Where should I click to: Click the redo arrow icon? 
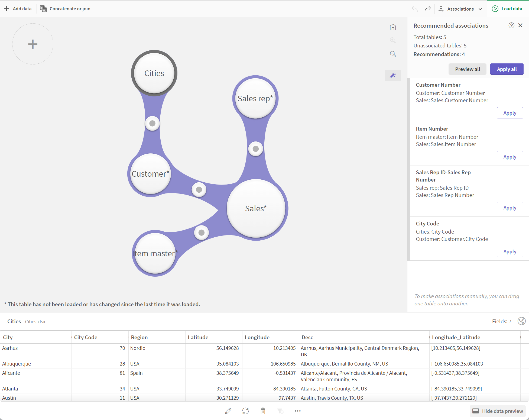[427, 9]
